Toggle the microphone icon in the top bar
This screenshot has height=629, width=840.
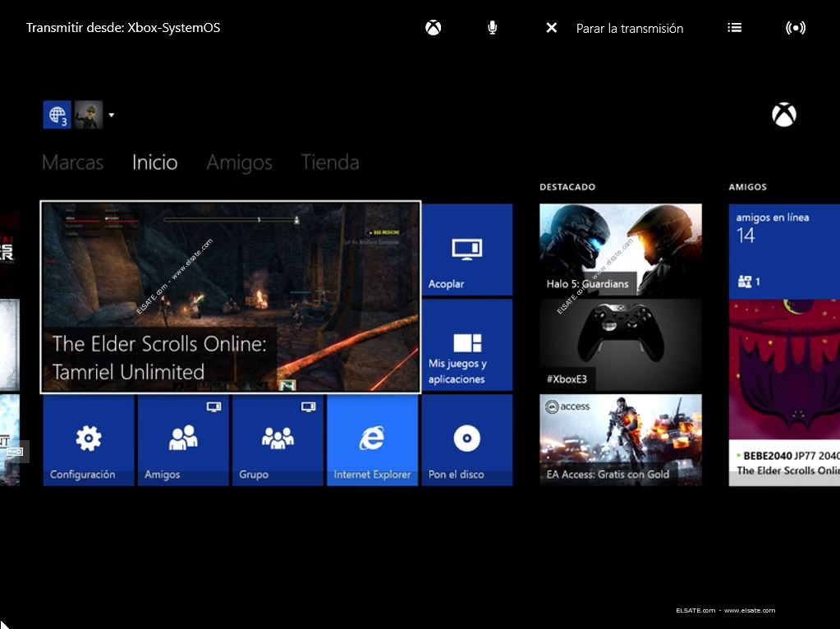point(493,28)
